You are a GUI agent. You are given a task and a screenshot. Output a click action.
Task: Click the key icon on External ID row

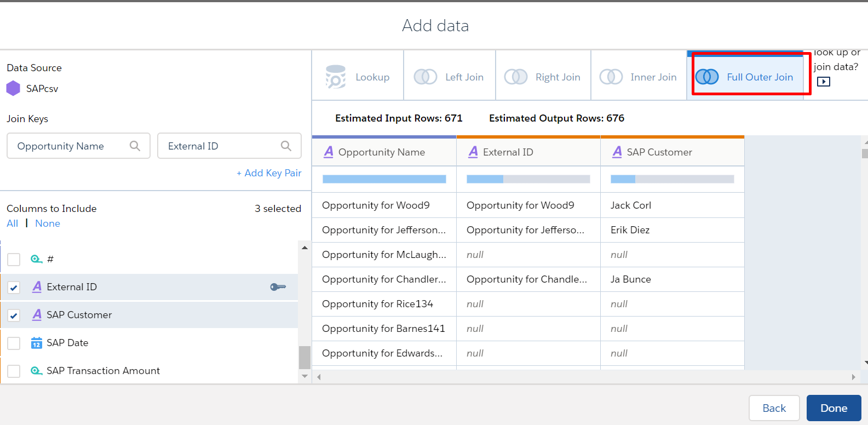[278, 287]
